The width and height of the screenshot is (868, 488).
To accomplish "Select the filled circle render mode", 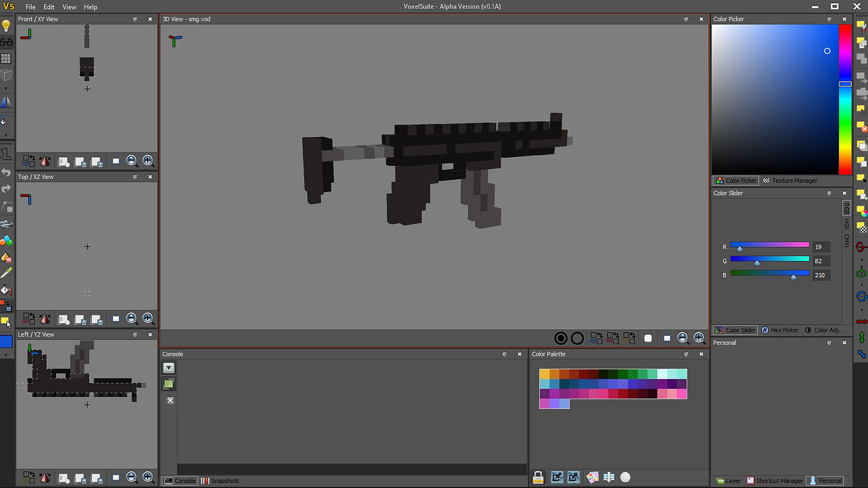I will coord(561,338).
